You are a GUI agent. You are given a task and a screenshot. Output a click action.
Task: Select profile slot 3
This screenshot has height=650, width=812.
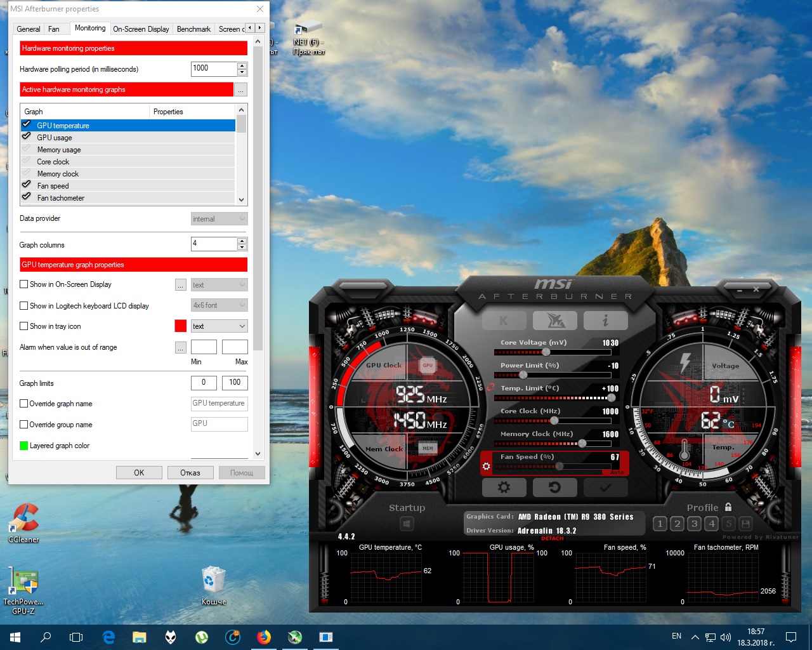695,524
